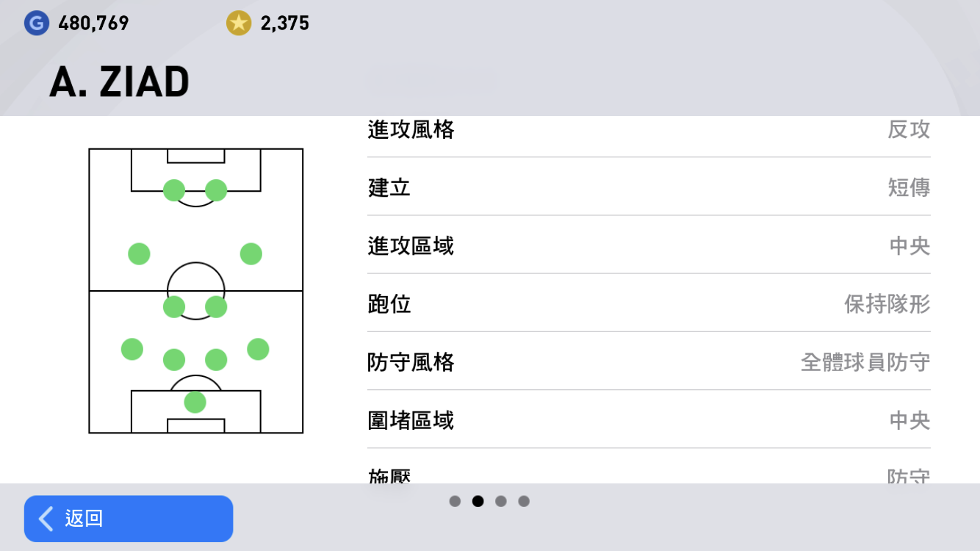Viewport: 980px width, 551px height.
Task: Tap the gold star coin icon
Action: tap(239, 24)
